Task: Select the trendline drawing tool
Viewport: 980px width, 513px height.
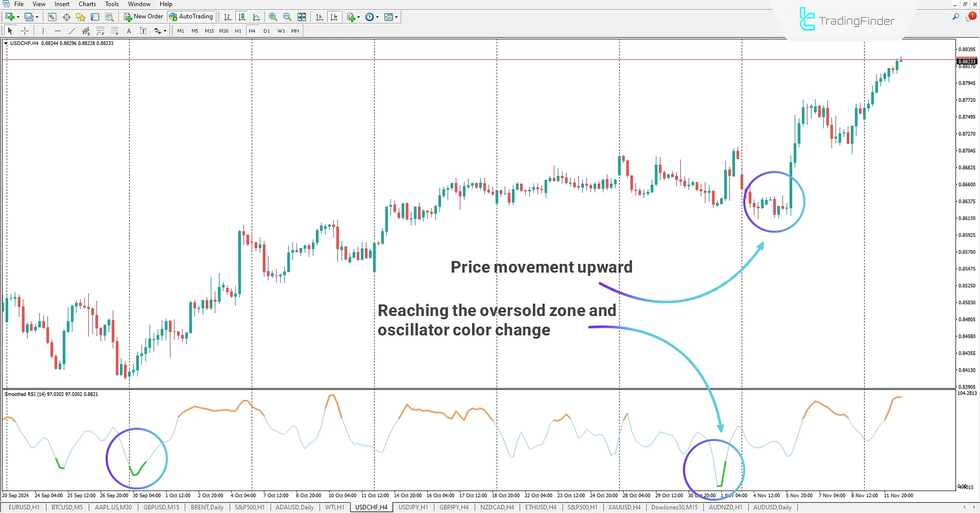Action: point(71,31)
